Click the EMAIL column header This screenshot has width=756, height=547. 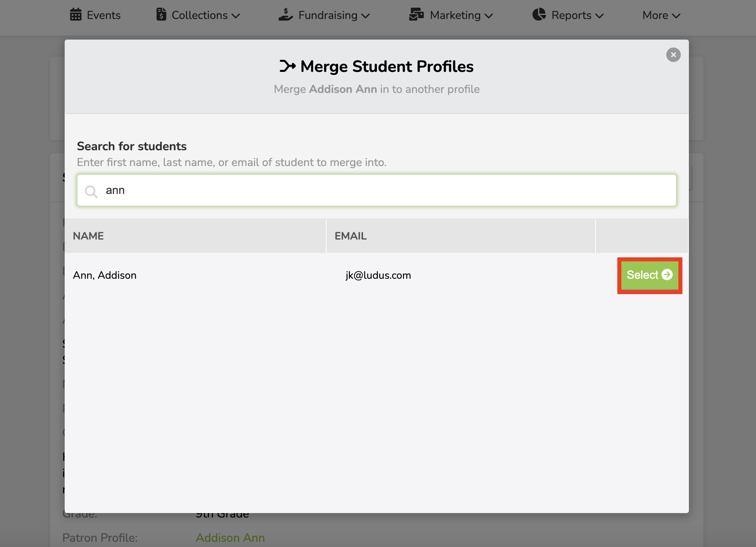351,236
